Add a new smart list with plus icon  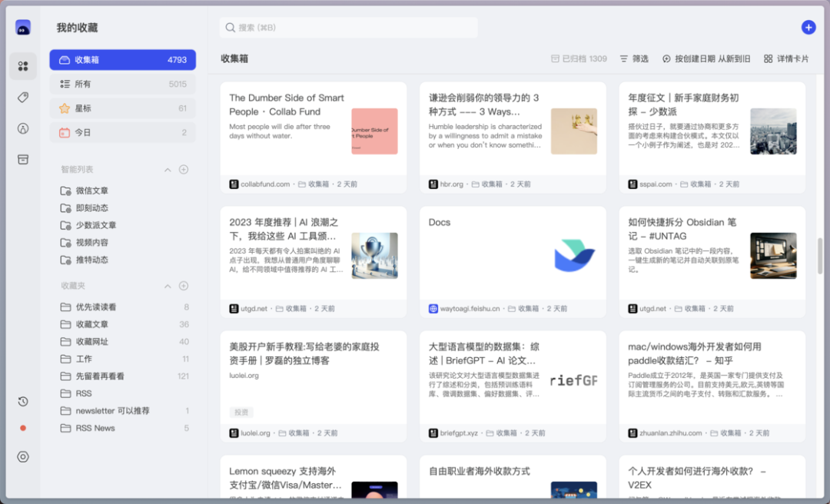click(184, 170)
